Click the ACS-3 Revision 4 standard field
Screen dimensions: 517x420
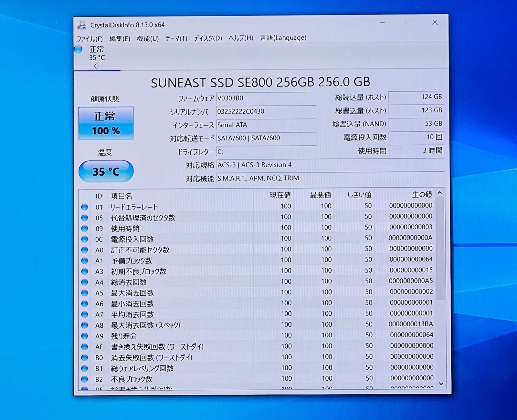tap(330, 165)
